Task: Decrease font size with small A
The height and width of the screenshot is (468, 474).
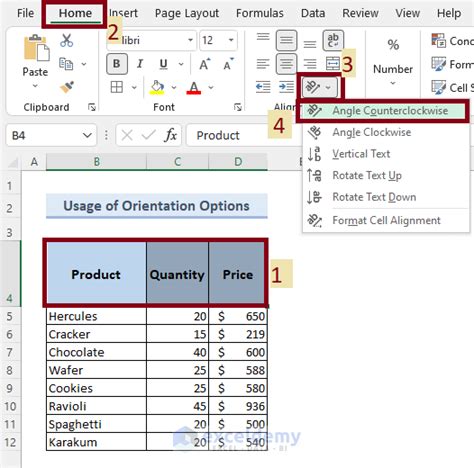Action: pyautogui.click(x=228, y=64)
